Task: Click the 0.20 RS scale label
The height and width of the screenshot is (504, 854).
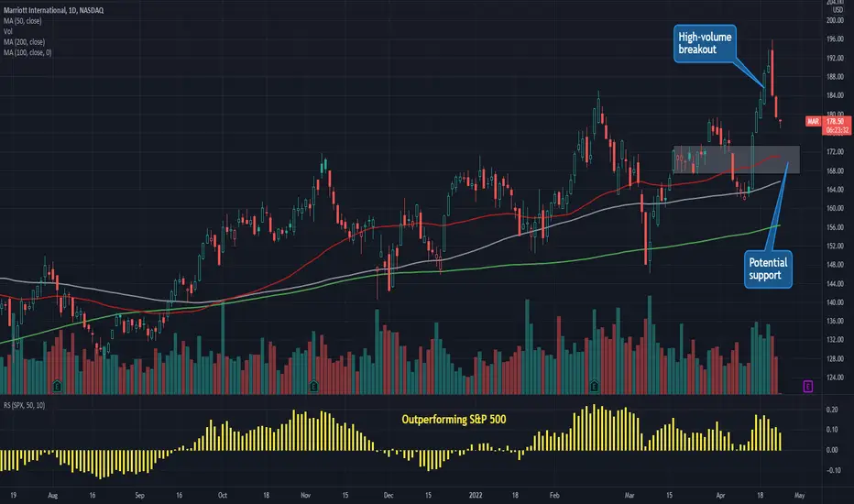Action: pos(832,410)
